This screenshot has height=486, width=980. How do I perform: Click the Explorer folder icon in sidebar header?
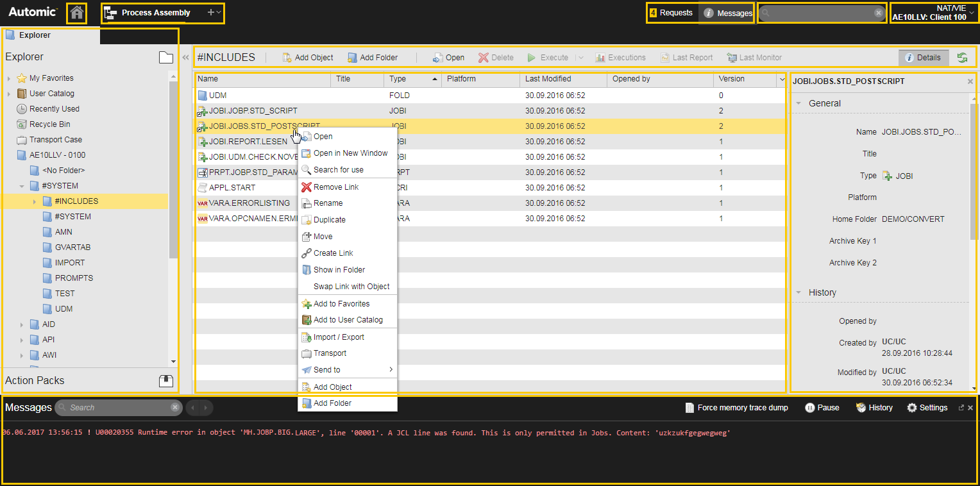tap(165, 58)
